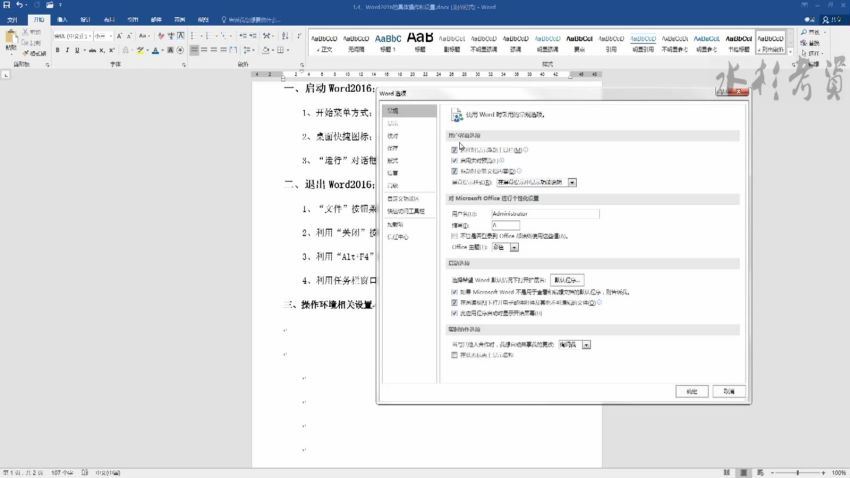Image resolution: width=850 pixels, height=478 pixels.
Task: Click the 确定 OK button in Word Options
Action: point(692,391)
